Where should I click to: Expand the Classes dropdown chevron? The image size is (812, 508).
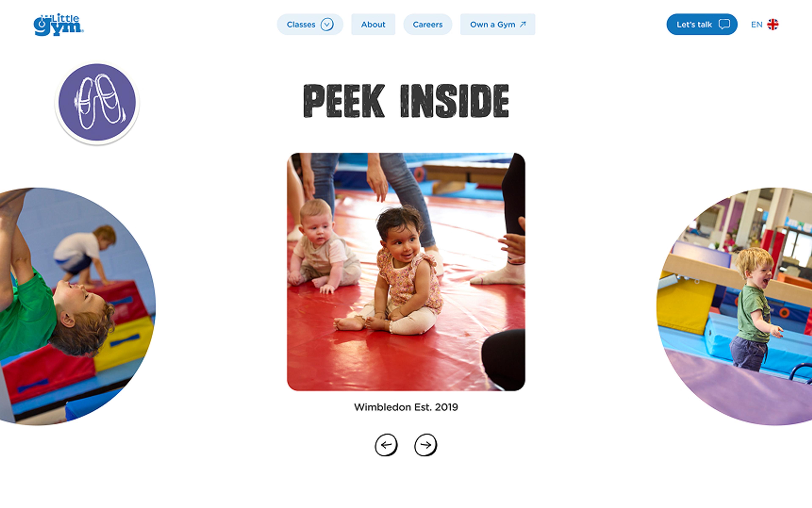[327, 25]
